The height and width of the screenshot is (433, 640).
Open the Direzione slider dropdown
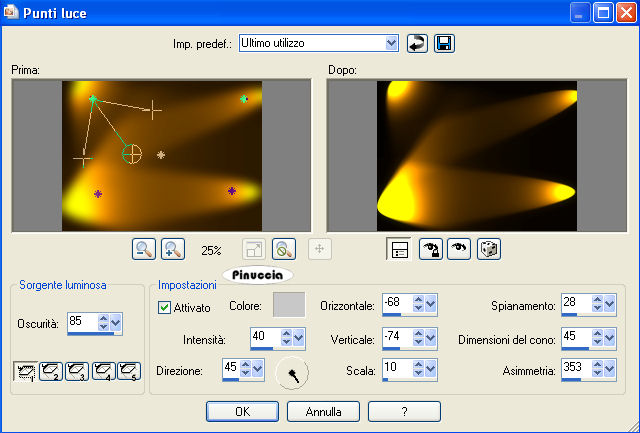coord(258,369)
